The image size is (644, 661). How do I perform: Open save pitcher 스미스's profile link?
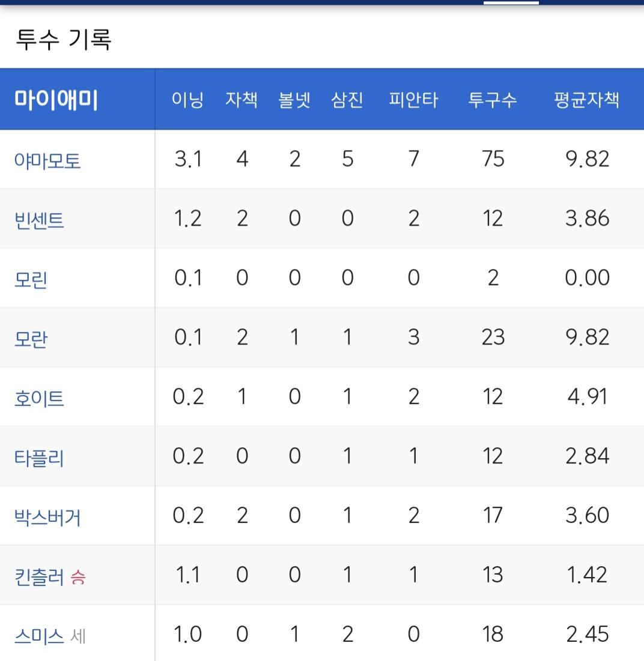point(39,636)
